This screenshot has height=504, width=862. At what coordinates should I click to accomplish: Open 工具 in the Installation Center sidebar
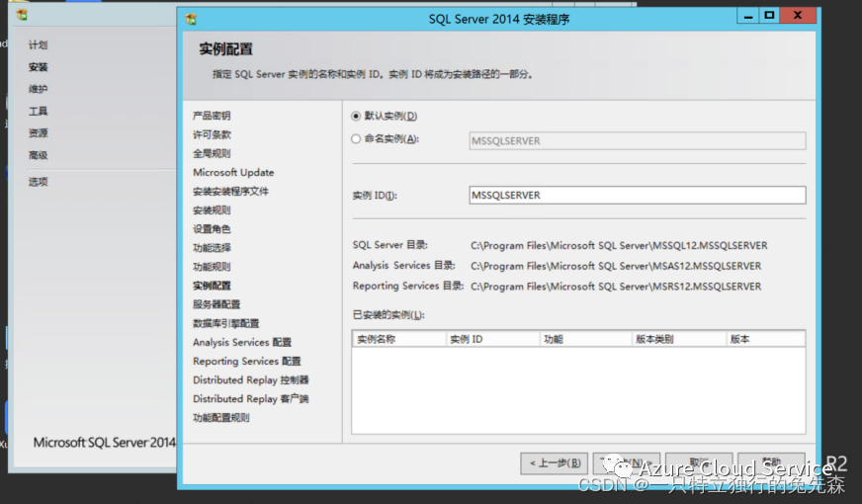pos(38,111)
